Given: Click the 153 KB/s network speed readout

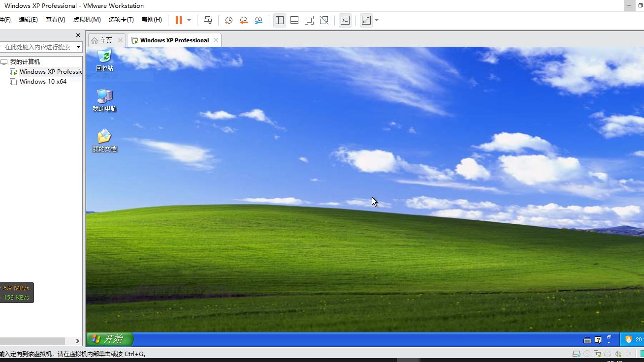Looking at the screenshot, I should 16,298.
